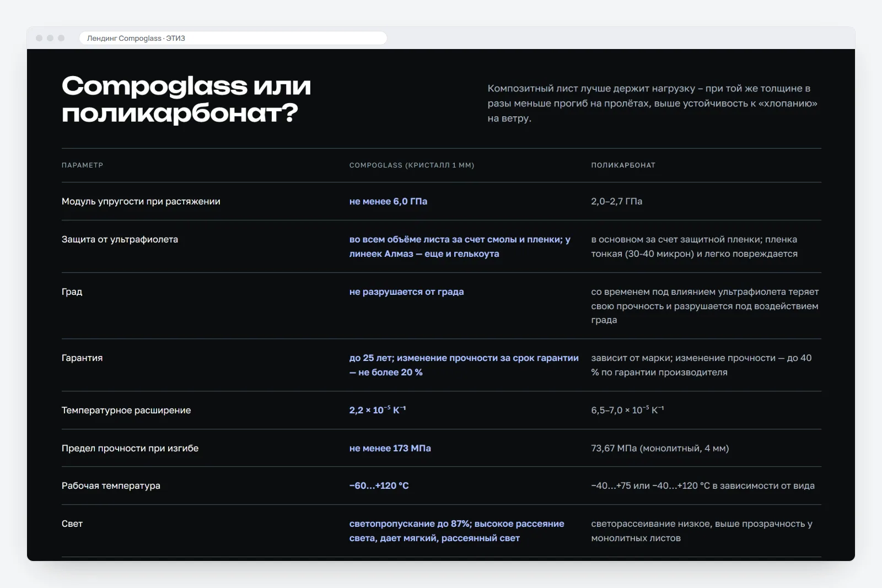Click the column header 'COMPOGLASS (КРИСТАЛЛ 1 ММ)'

point(412,165)
